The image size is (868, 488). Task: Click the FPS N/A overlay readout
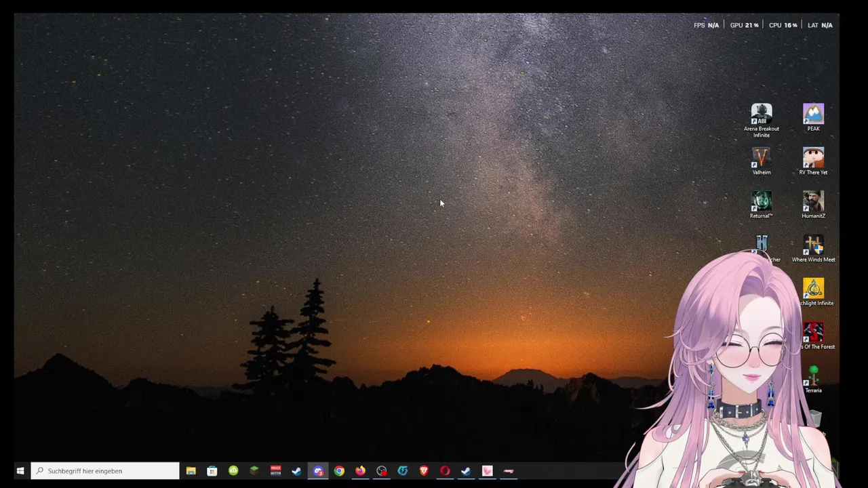pos(706,25)
